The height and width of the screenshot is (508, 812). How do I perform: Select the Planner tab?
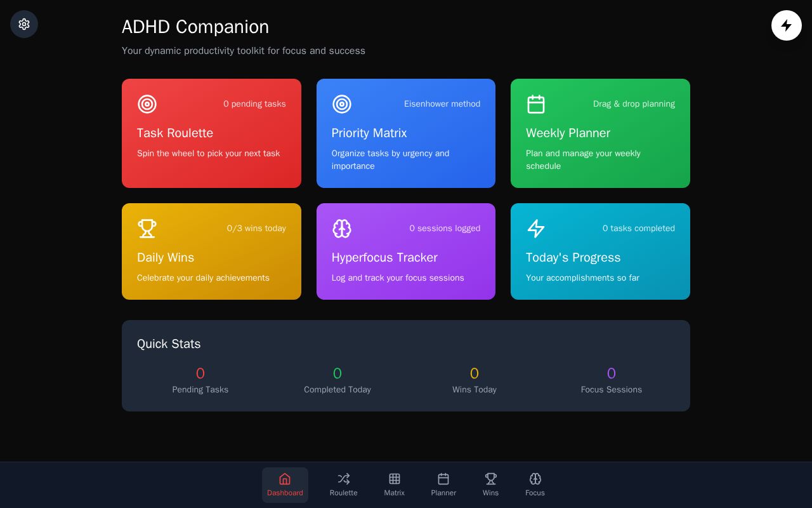pos(443,485)
